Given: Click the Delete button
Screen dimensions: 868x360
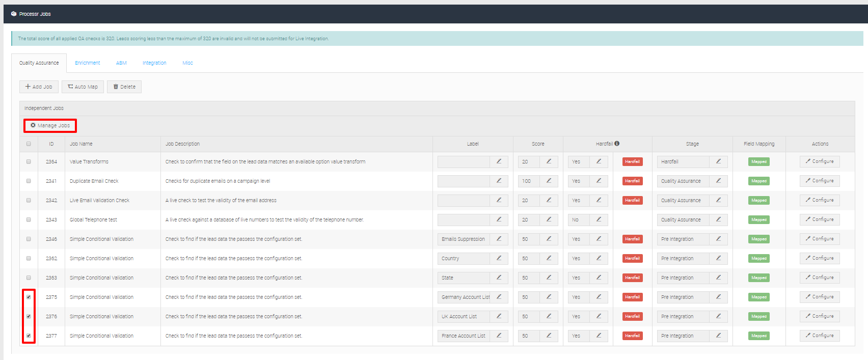Looking at the screenshot, I should point(124,87).
